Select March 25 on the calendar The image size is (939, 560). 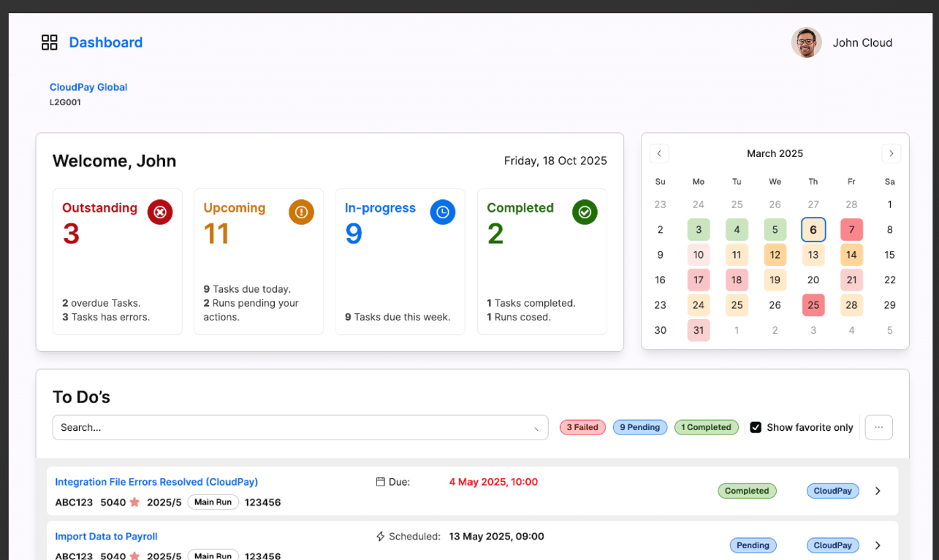click(813, 305)
